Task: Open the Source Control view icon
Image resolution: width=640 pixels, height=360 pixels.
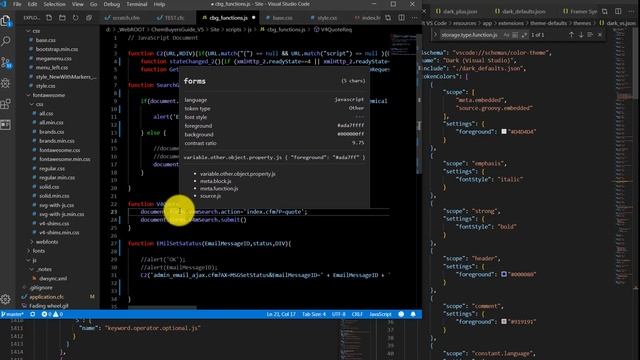Action: click(x=6, y=62)
